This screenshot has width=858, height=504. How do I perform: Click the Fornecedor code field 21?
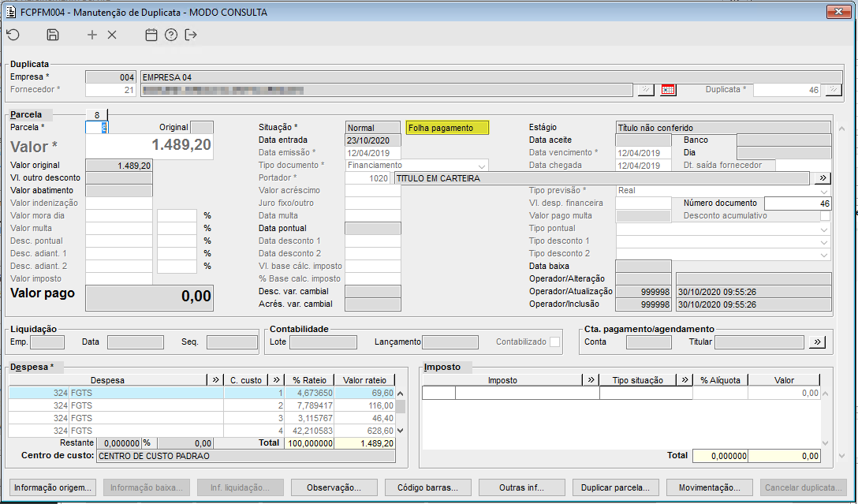[110, 90]
